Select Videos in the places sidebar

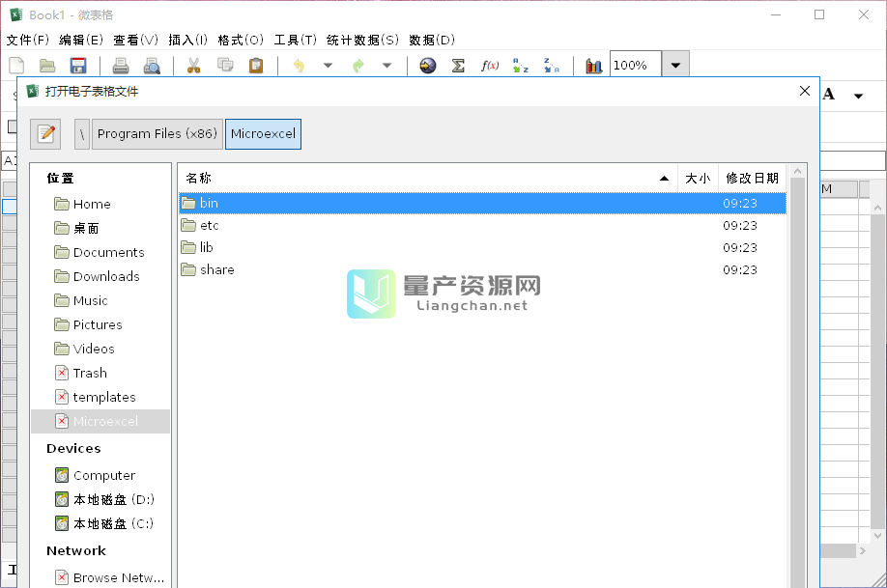point(100,349)
